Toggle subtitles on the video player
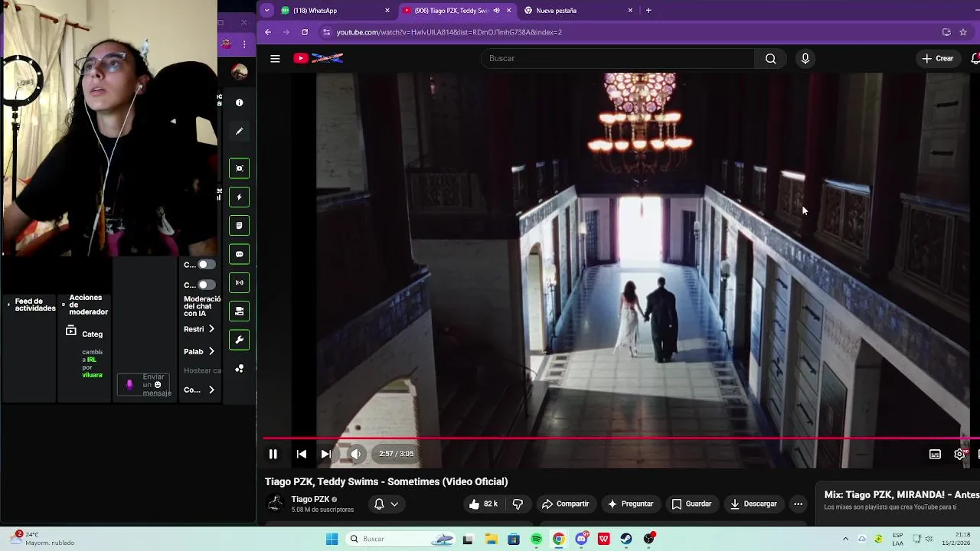980x551 pixels. pos(935,454)
